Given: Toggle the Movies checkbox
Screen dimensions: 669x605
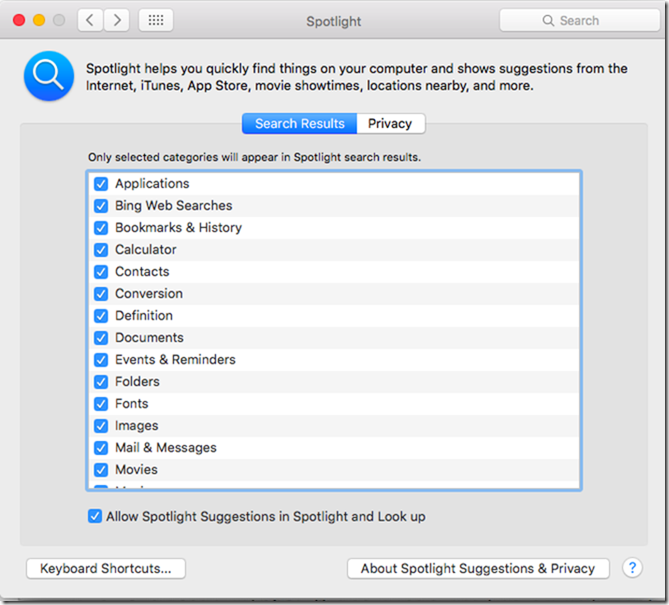Looking at the screenshot, I should point(101,470).
